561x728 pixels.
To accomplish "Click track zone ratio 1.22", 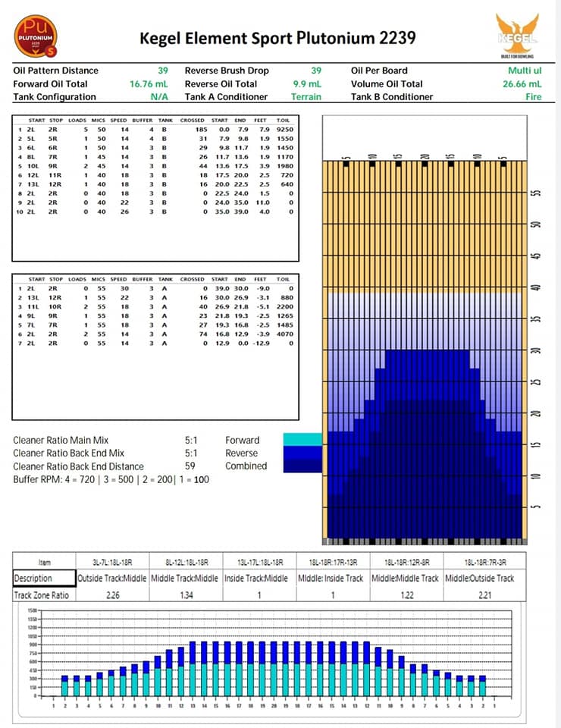I will point(407,595).
